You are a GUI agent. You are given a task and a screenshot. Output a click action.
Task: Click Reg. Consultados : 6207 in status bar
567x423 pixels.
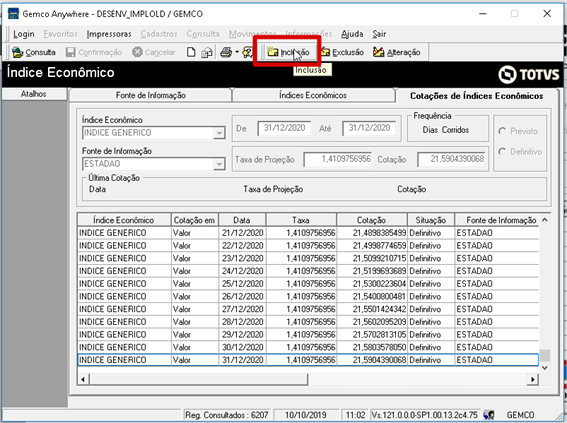(x=227, y=415)
